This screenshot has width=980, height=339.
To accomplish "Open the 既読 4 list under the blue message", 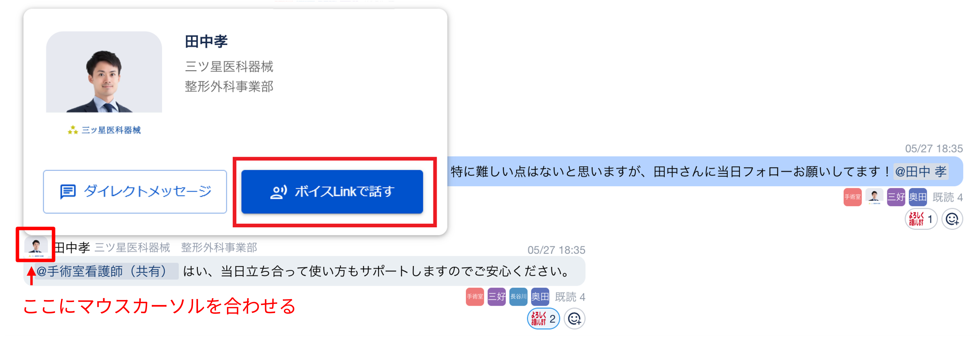I will [948, 197].
